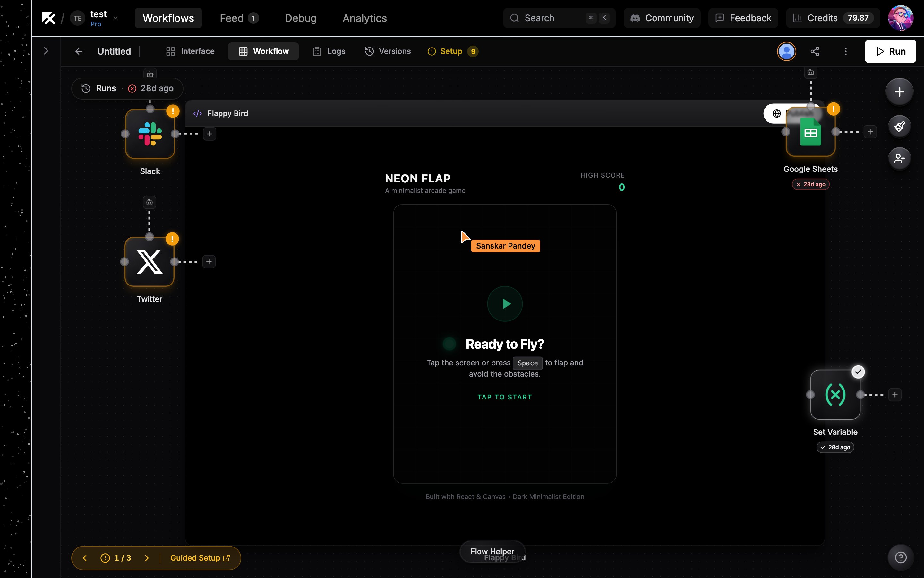Open the Workflows tab
The width and height of the screenshot is (924, 578).
point(168,18)
